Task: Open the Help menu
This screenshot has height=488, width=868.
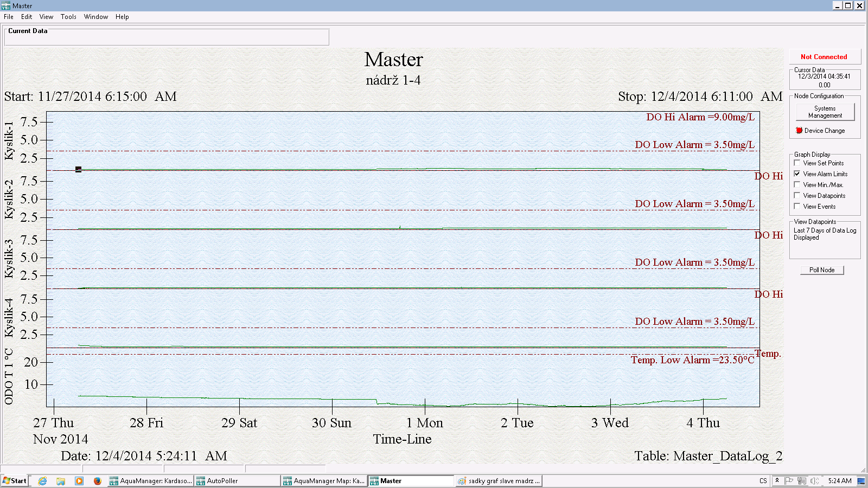Action: point(122,17)
